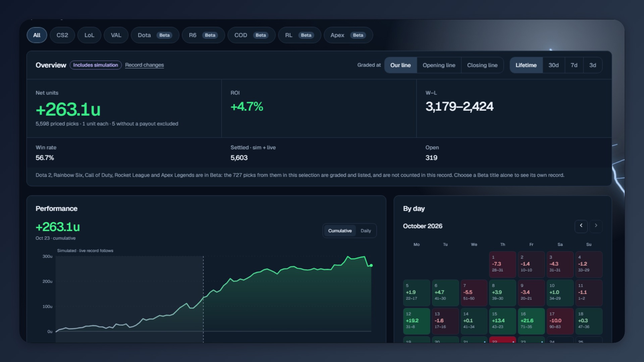Open the October 5 day cell (+1.9)
This screenshot has width=644, height=362.
click(x=417, y=293)
